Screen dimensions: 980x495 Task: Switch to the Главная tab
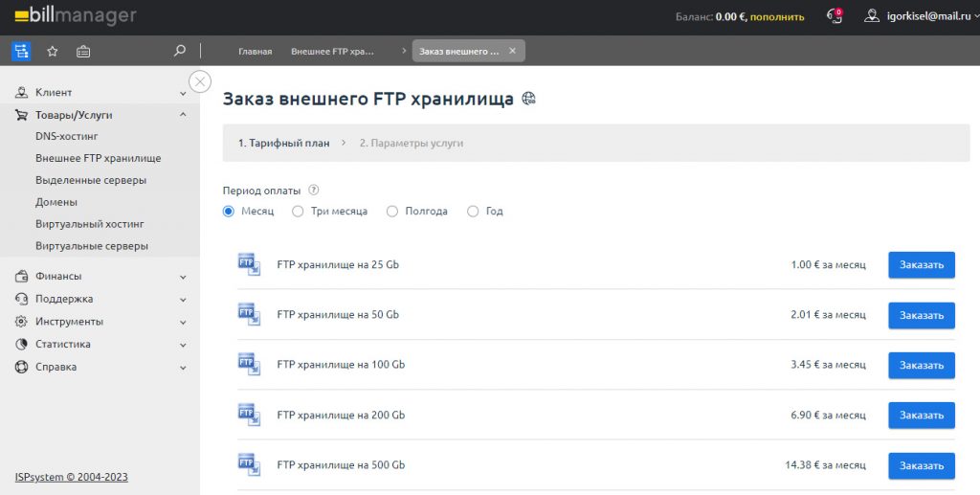[255, 52]
